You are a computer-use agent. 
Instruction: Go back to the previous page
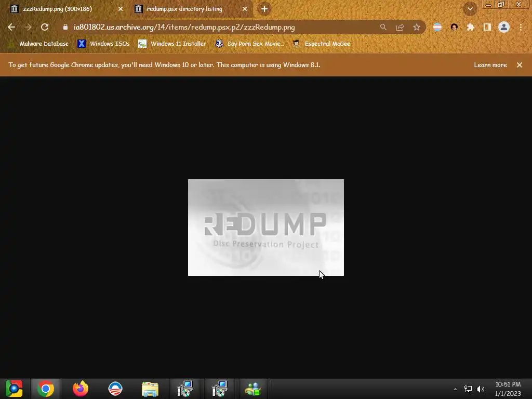tap(11, 27)
